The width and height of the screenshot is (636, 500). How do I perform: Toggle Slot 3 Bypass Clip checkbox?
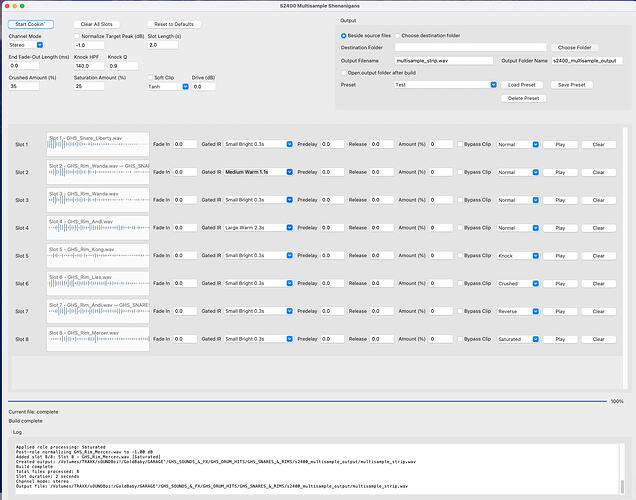(x=460, y=200)
